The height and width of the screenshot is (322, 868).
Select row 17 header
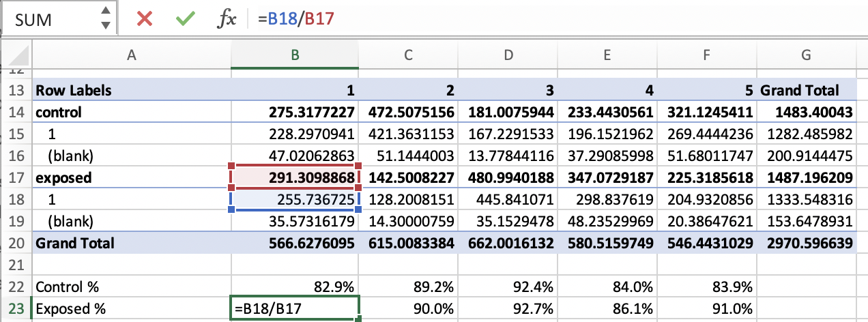(x=16, y=177)
